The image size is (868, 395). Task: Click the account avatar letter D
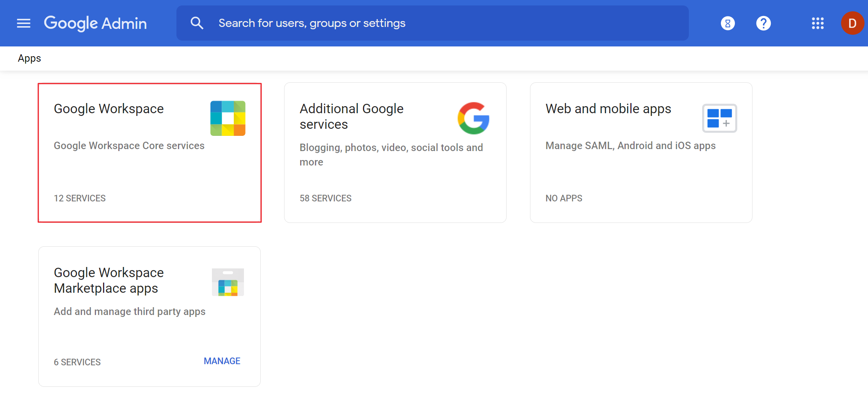tap(852, 23)
